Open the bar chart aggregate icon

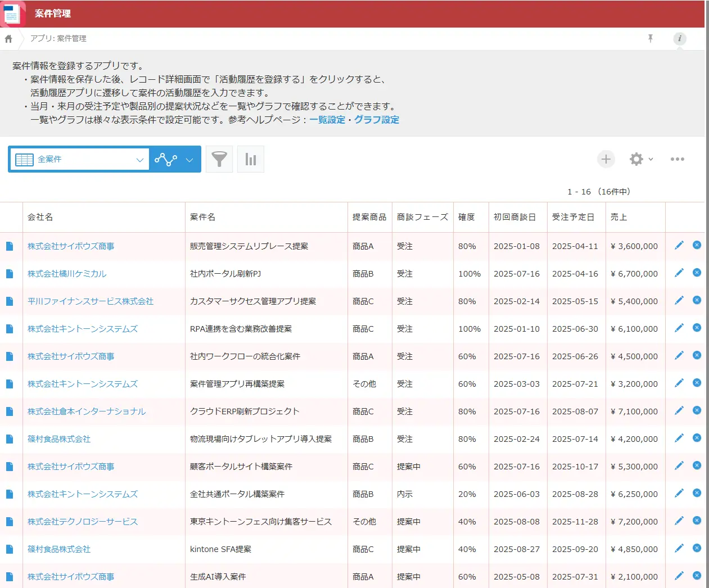click(x=251, y=159)
